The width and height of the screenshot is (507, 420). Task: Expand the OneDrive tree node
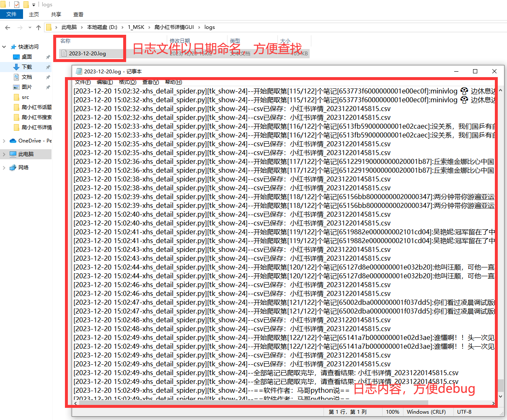(4, 141)
